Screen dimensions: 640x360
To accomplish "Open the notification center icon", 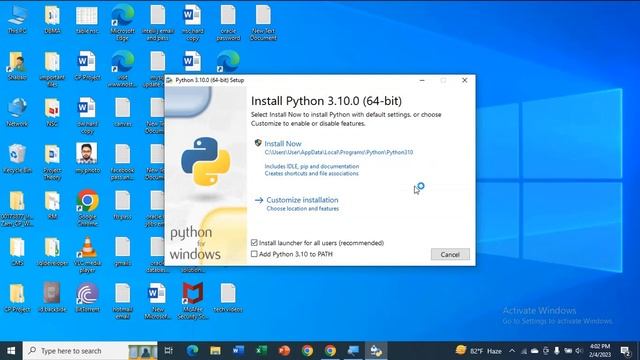I will (624, 351).
